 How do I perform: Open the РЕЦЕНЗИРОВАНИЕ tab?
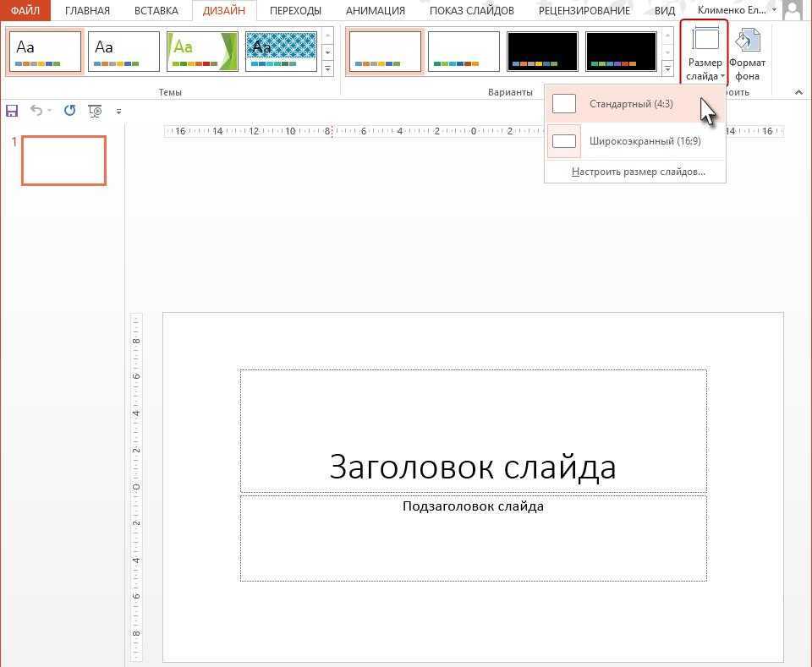coord(584,10)
